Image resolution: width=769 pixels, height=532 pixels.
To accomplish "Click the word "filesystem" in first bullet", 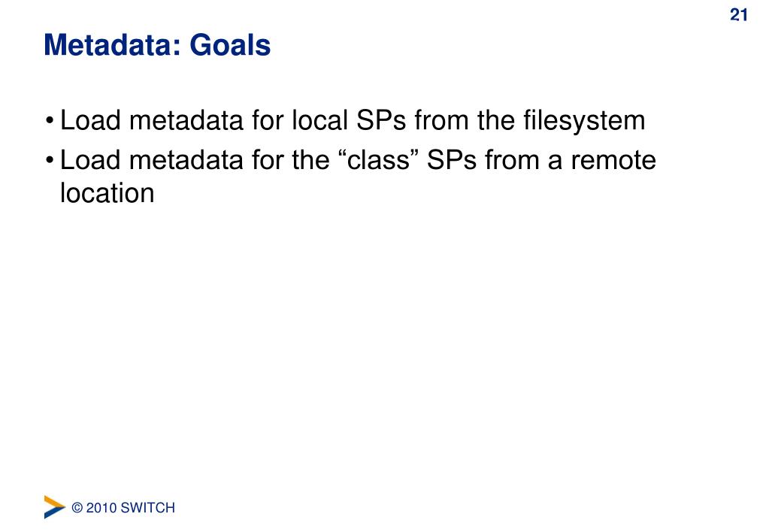I will (x=583, y=121).
